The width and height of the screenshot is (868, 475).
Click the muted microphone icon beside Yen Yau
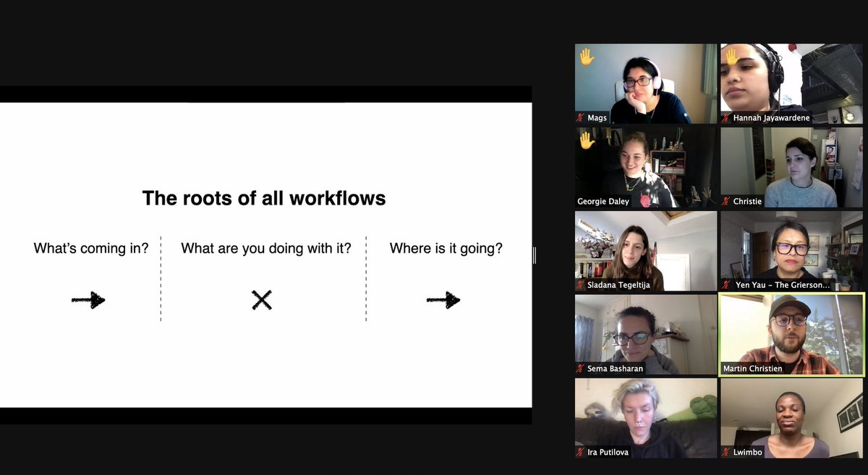(x=726, y=285)
